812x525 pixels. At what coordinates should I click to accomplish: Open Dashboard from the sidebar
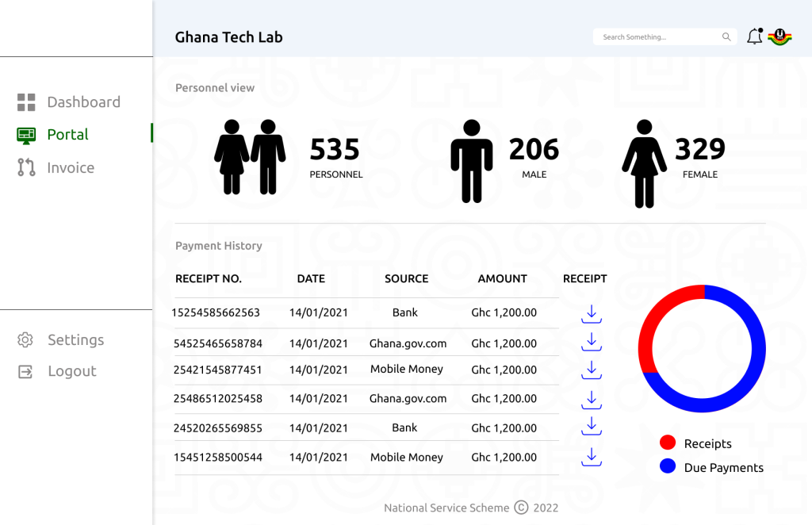pyautogui.click(x=84, y=102)
